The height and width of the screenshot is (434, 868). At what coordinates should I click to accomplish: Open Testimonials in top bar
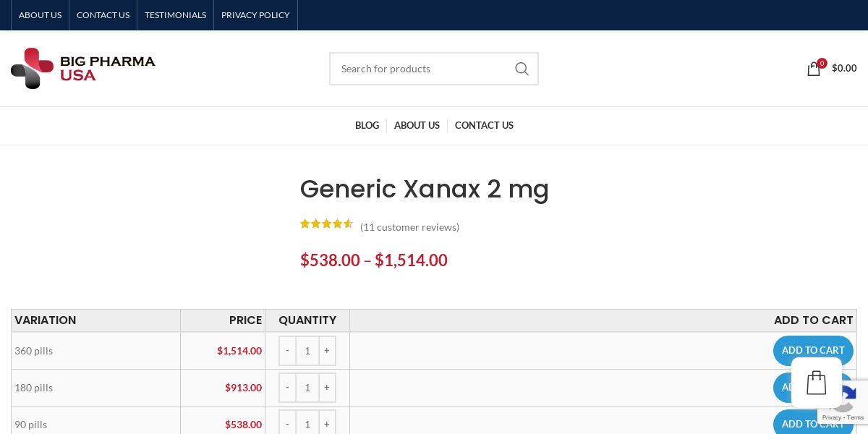click(x=175, y=15)
